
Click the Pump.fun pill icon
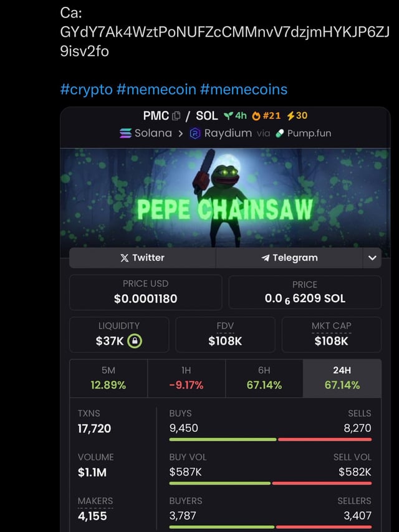coord(280,133)
